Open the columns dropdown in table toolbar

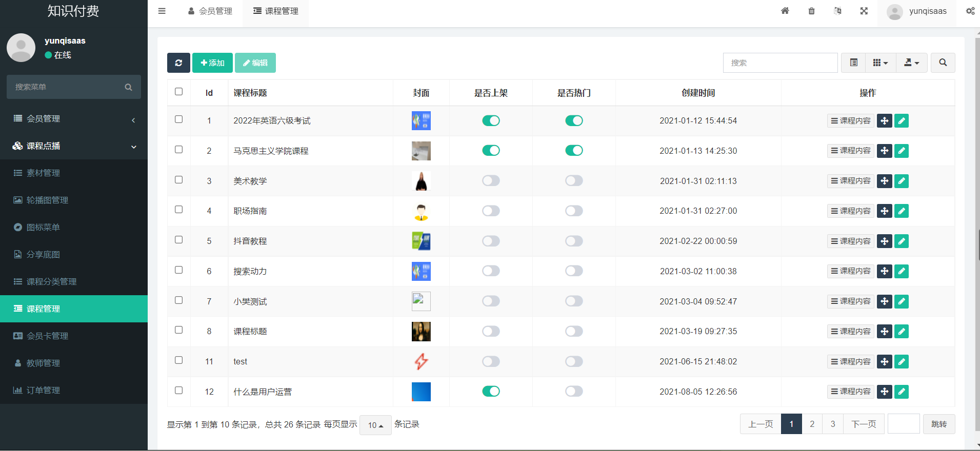pyautogui.click(x=881, y=63)
